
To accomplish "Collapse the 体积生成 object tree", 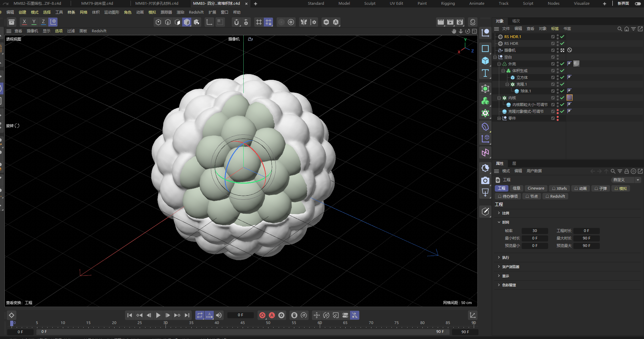I will (503, 71).
